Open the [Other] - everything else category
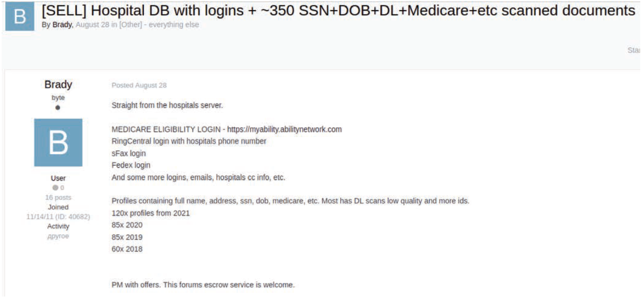Screen dimensions: 644x299 point(159,25)
